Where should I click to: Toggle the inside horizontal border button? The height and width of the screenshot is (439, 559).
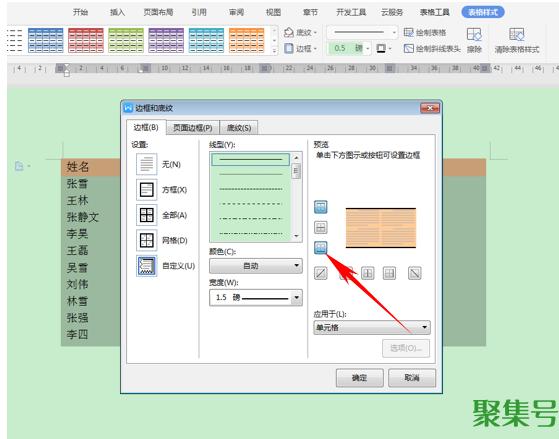pyautogui.click(x=320, y=227)
